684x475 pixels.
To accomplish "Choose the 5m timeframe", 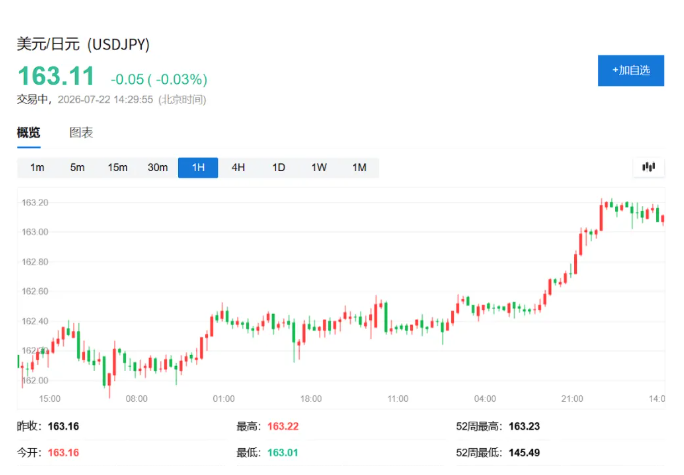I will tap(77, 167).
